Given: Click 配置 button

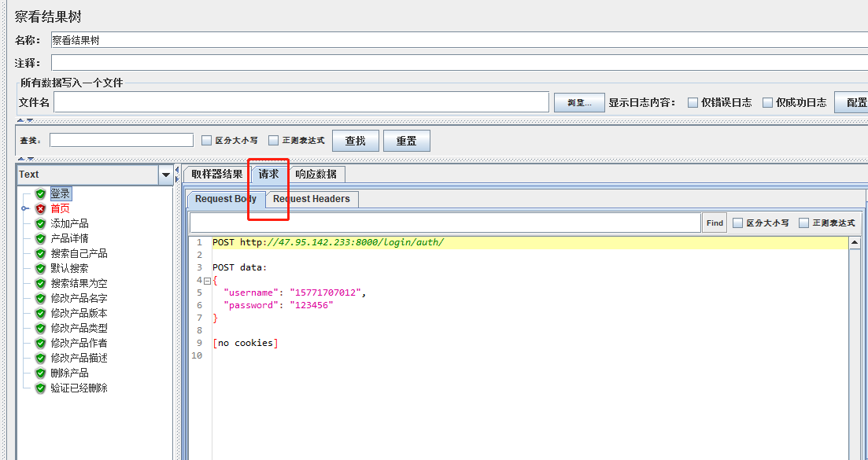Looking at the screenshot, I should click(x=852, y=102).
